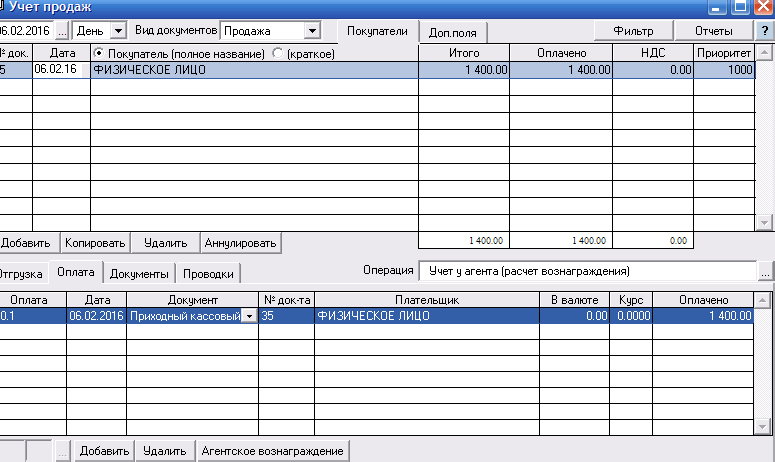The width and height of the screenshot is (775, 462).
Task: Expand the Приходный кассовый document dropdown
Action: (248, 315)
